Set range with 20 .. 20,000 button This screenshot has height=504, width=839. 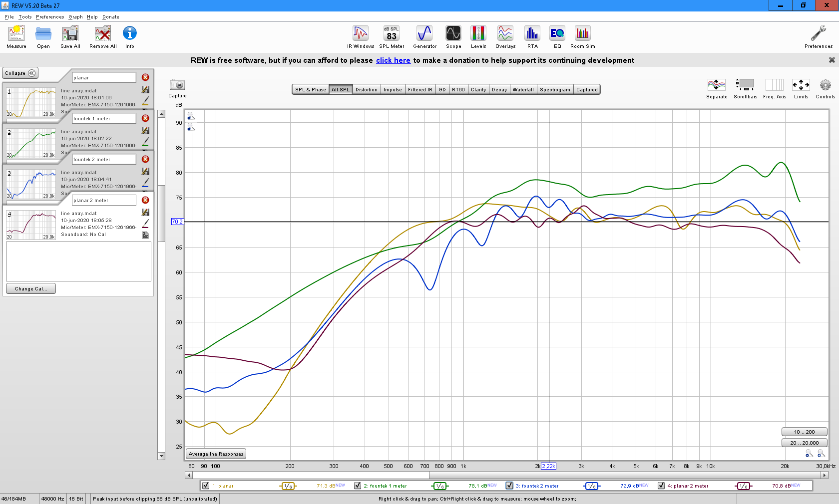(x=804, y=443)
